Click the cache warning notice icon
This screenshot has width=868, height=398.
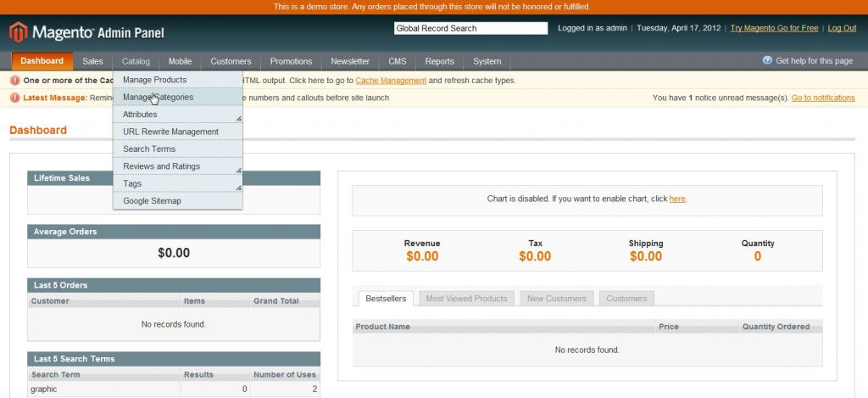(15, 81)
